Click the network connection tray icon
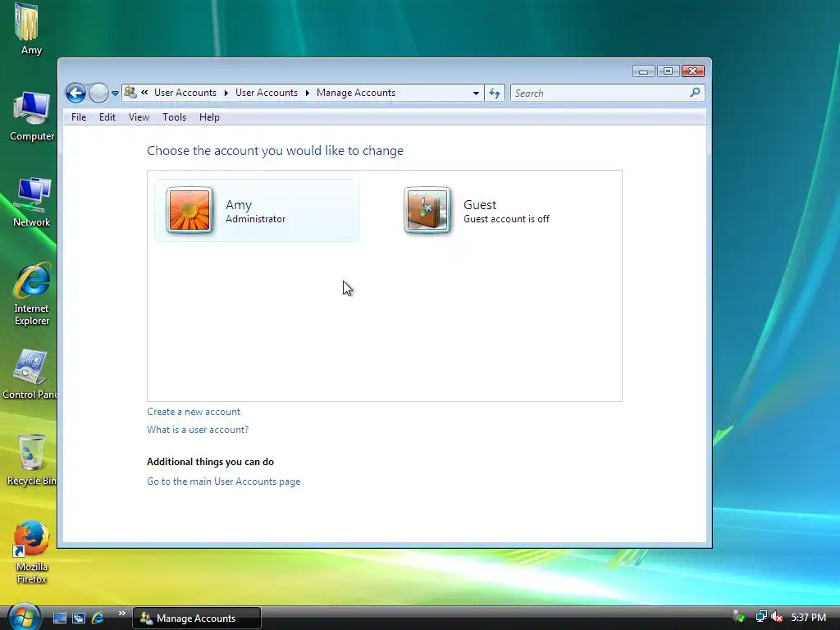This screenshot has width=840, height=630. [760, 617]
